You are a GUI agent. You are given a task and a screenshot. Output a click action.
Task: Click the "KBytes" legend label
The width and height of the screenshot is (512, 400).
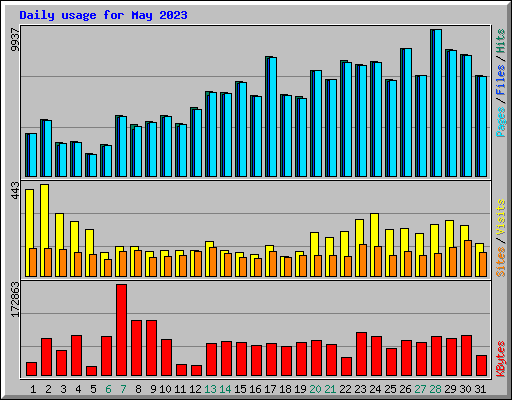[x=501, y=359]
